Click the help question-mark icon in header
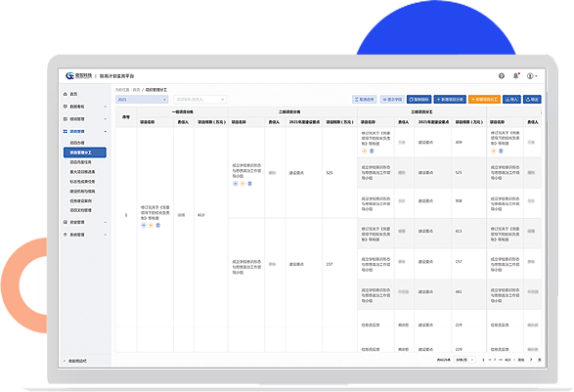The image size is (574, 392). (502, 76)
